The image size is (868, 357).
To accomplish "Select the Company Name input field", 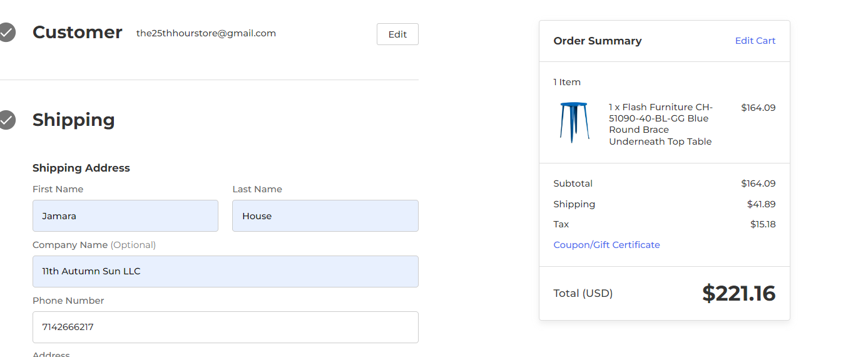I will [x=225, y=271].
